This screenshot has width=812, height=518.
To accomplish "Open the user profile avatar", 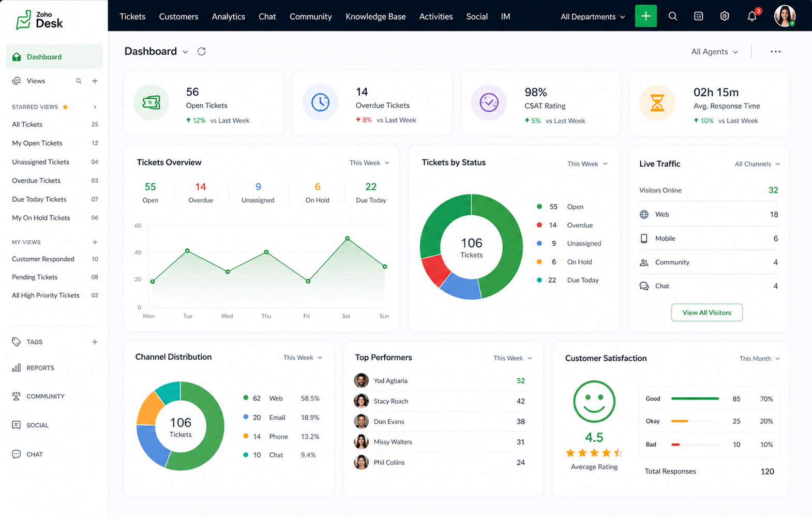I will point(785,16).
